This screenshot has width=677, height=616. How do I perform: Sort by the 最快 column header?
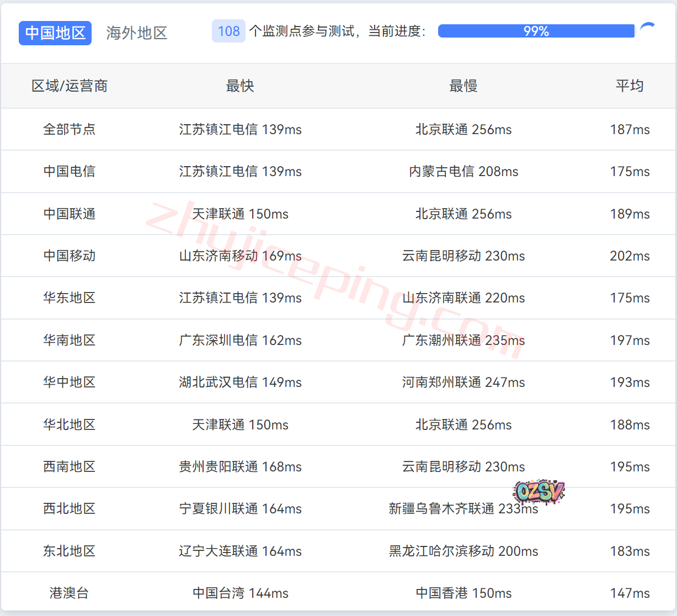tap(240, 86)
